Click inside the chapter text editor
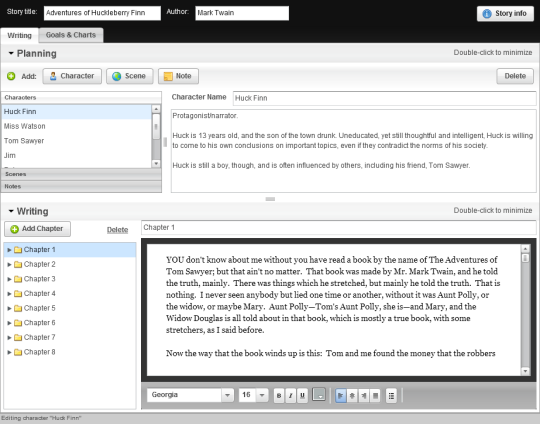 (334, 310)
